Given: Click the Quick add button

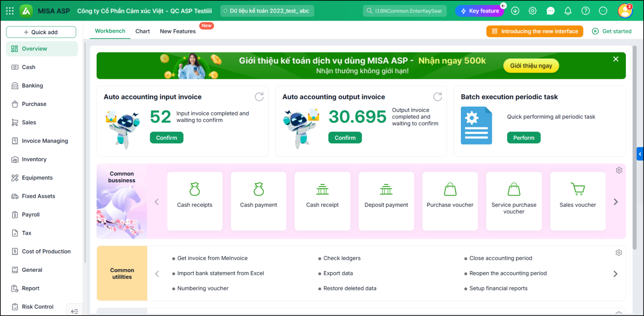Looking at the screenshot, I should [41, 32].
